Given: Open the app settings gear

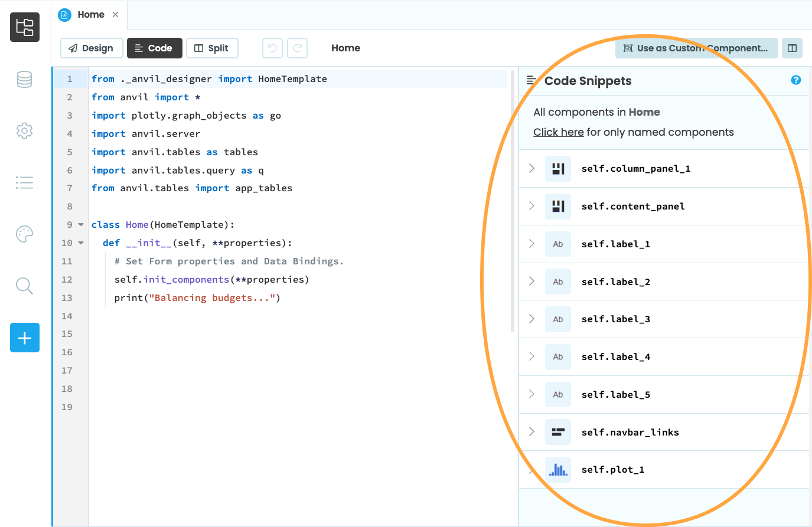Looking at the screenshot, I should [x=24, y=130].
